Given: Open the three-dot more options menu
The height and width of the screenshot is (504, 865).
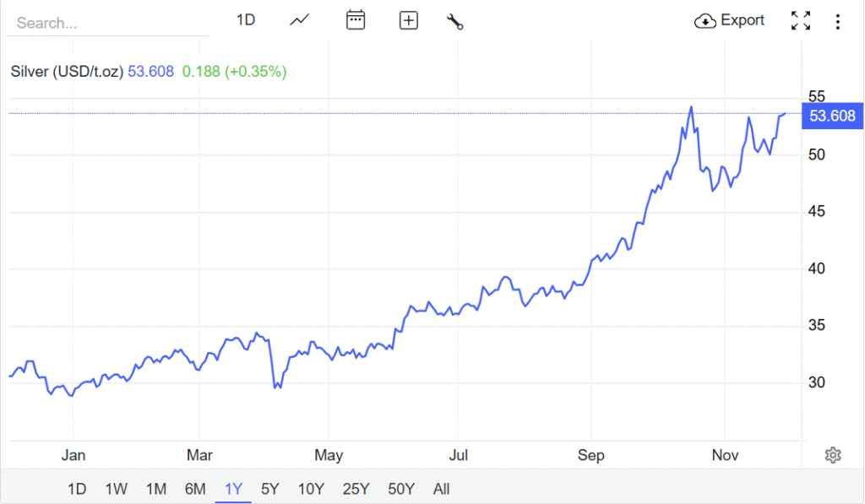Looking at the screenshot, I should [x=838, y=21].
